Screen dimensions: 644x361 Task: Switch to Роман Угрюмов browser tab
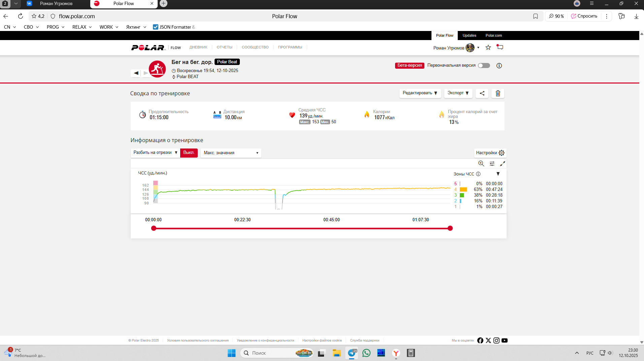tap(56, 4)
